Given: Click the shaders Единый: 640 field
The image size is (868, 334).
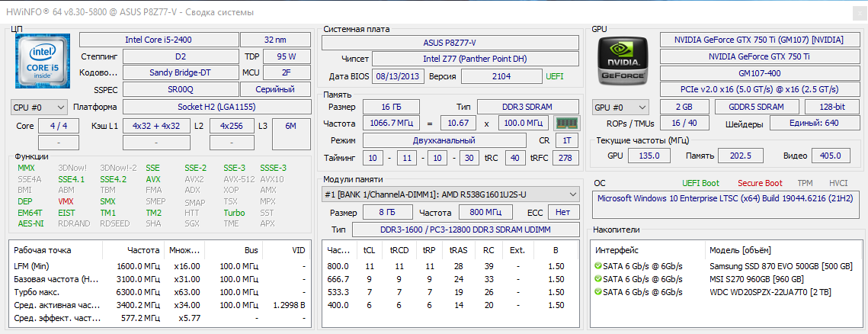Looking at the screenshot, I should point(813,123).
